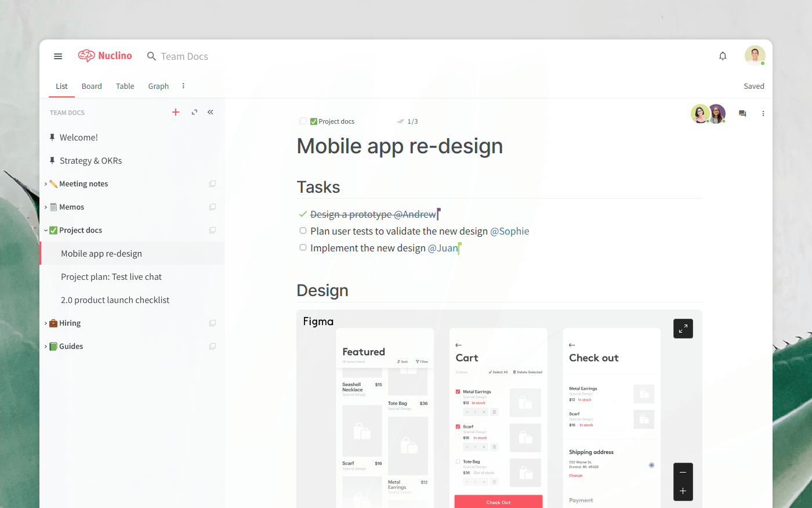Check the Plan user tests task
Screen dimensions: 812x508
click(303, 230)
